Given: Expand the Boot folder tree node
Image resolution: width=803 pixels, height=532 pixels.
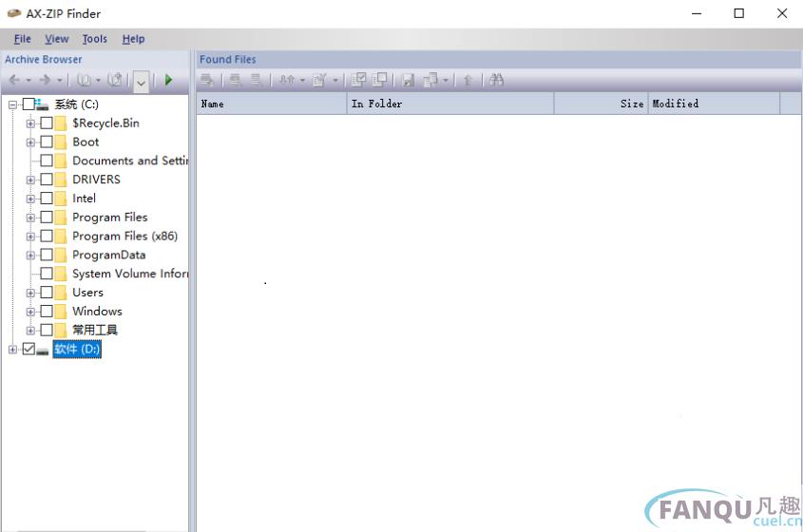Looking at the screenshot, I should [30, 142].
